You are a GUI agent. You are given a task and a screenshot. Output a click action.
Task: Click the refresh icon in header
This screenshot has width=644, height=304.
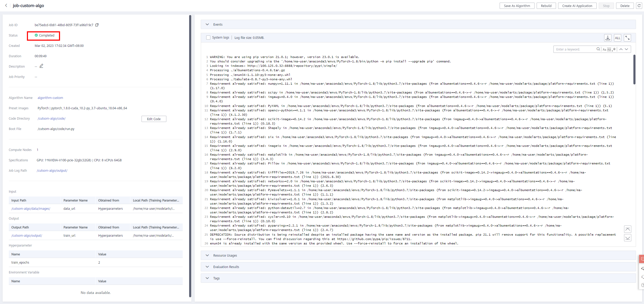pos(639,6)
